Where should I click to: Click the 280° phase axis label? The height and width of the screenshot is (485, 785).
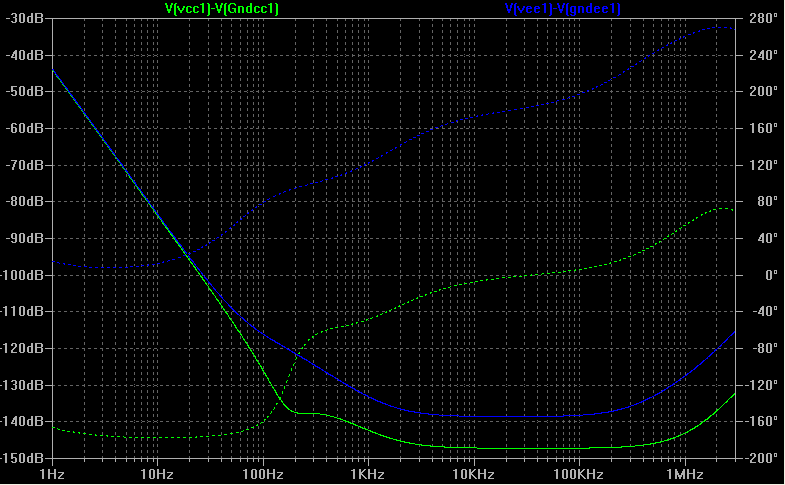[764, 19]
